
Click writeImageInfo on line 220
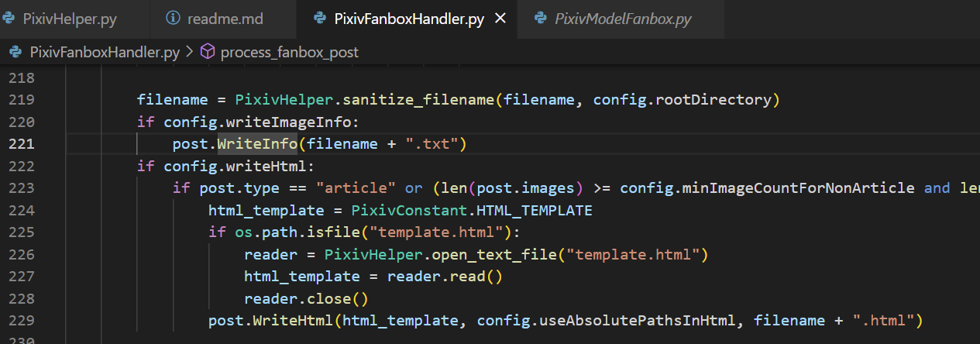tap(288, 122)
